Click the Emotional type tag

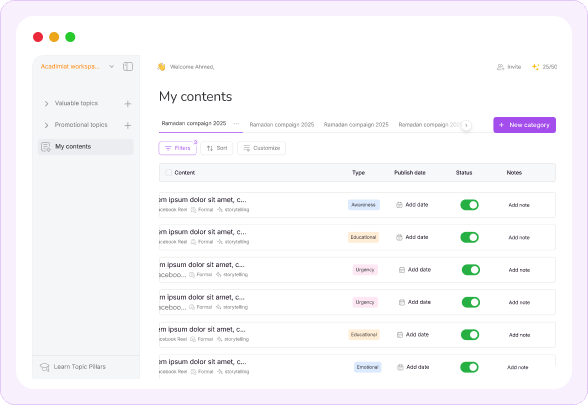tap(368, 367)
